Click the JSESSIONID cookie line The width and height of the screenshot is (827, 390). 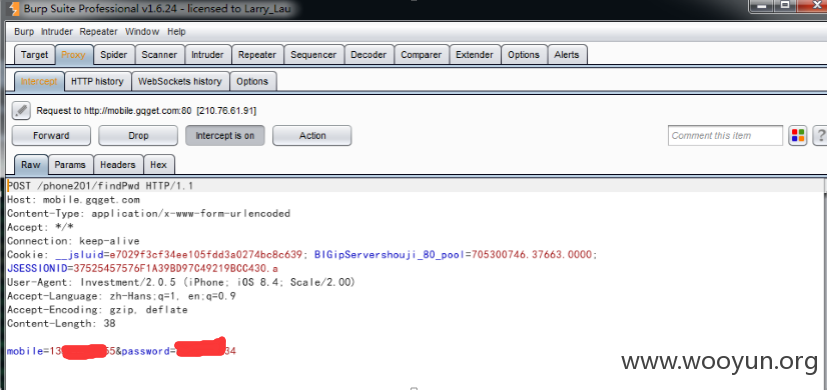pyautogui.click(x=143, y=269)
